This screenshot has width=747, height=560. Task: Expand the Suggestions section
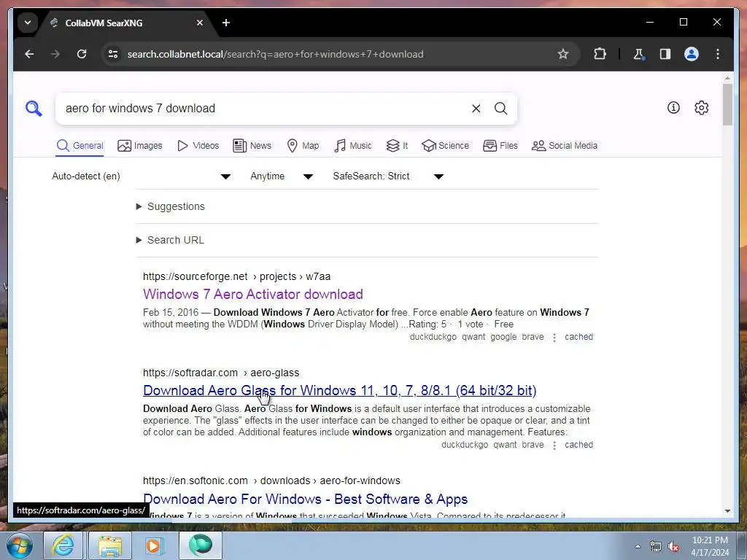tap(171, 206)
